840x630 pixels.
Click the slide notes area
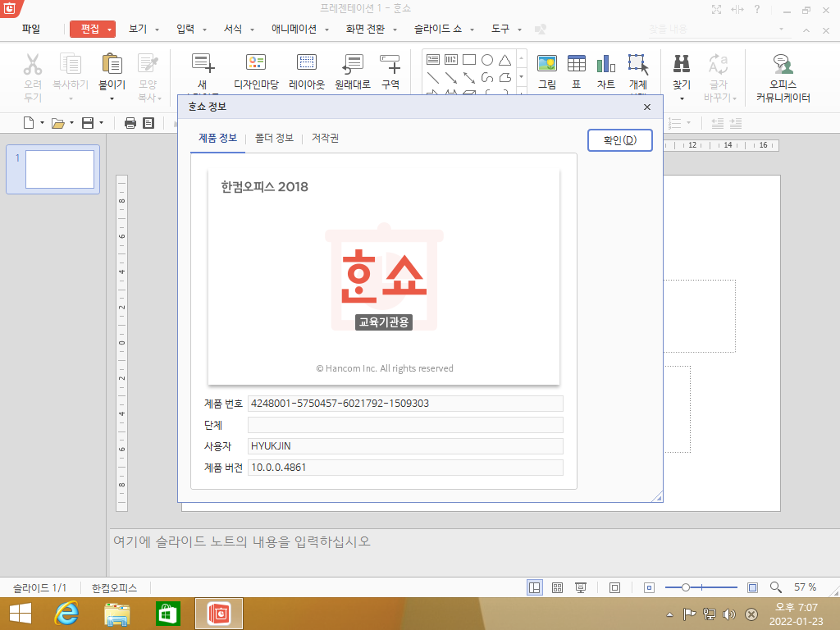click(x=474, y=552)
